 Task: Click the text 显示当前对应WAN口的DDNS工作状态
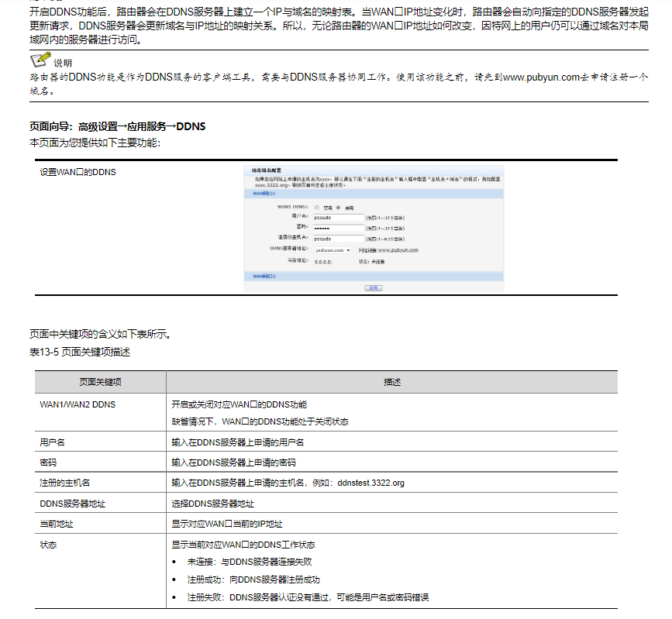pos(243,545)
